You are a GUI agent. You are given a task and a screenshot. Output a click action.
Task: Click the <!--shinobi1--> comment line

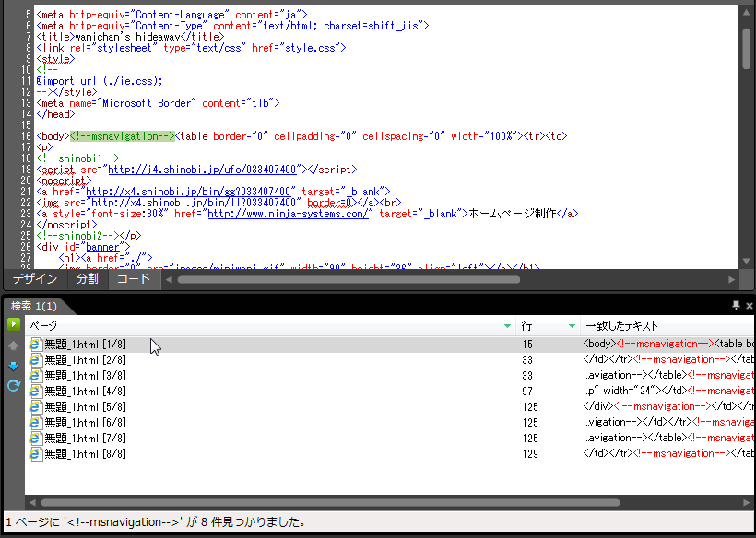tap(77, 158)
